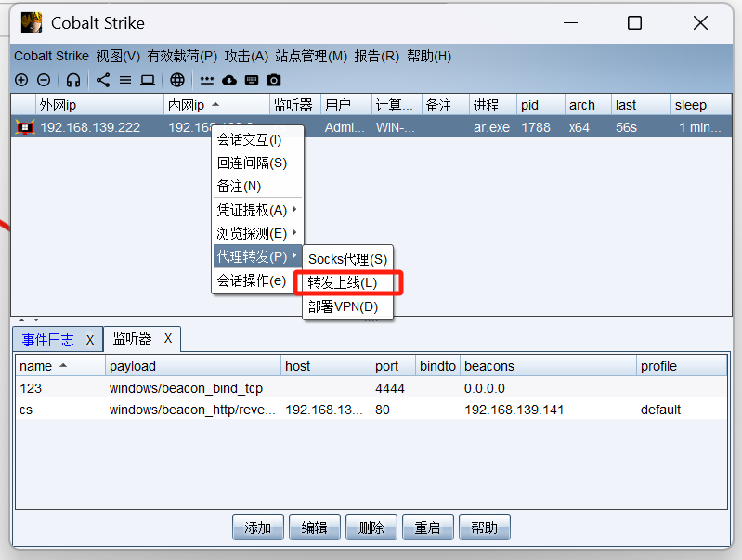Open the 帮助(H) menu
This screenshot has height=560, width=742.
(x=429, y=56)
